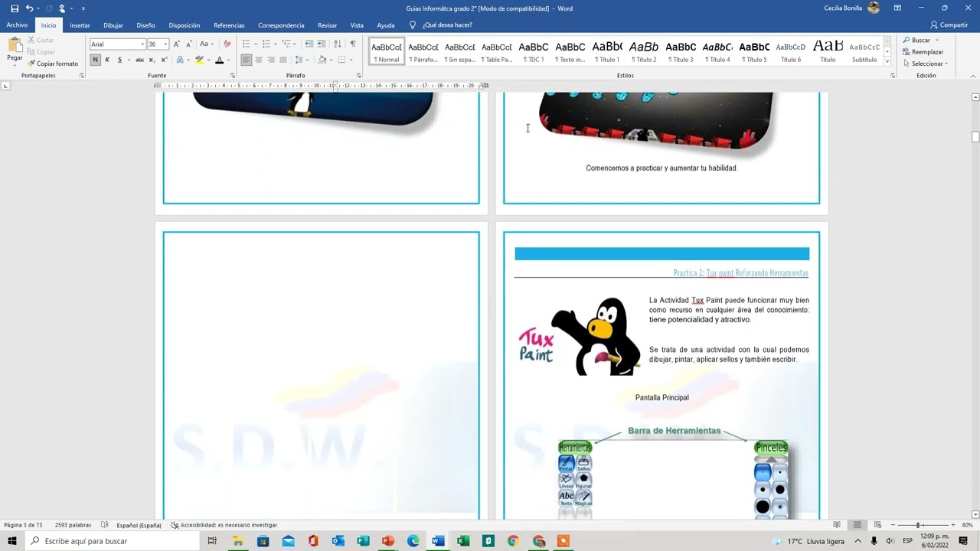Open the Fuente dialog launcher

click(x=233, y=76)
